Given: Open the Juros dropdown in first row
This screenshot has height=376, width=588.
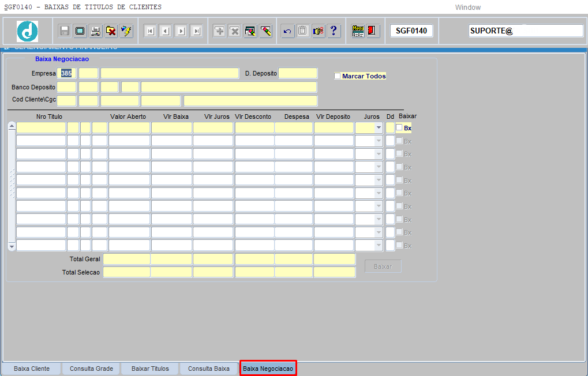Looking at the screenshot, I should pos(379,127).
